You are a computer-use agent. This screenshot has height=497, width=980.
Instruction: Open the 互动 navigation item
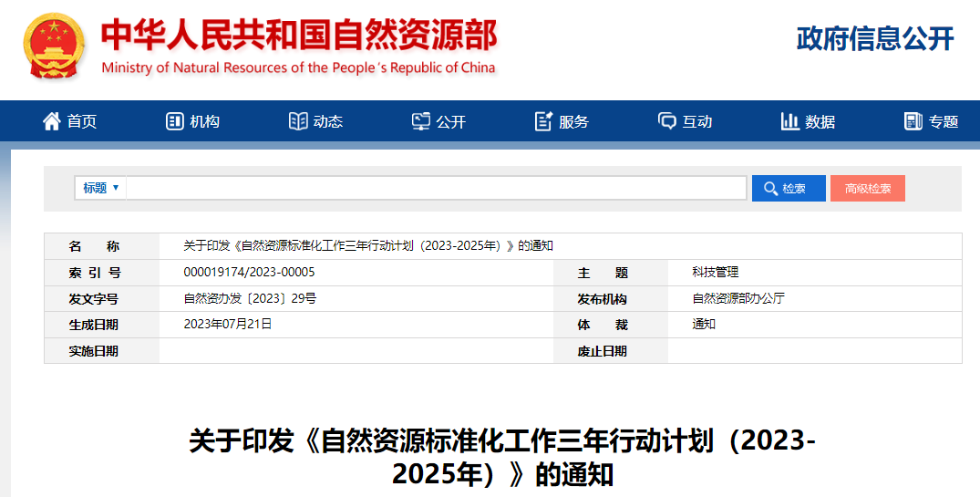click(685, 121)
